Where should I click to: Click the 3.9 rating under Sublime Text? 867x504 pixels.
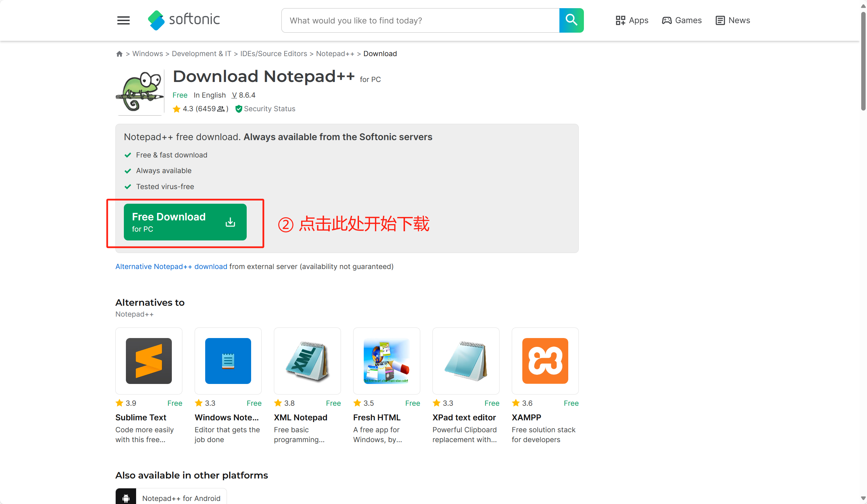[x=131, y=403]
